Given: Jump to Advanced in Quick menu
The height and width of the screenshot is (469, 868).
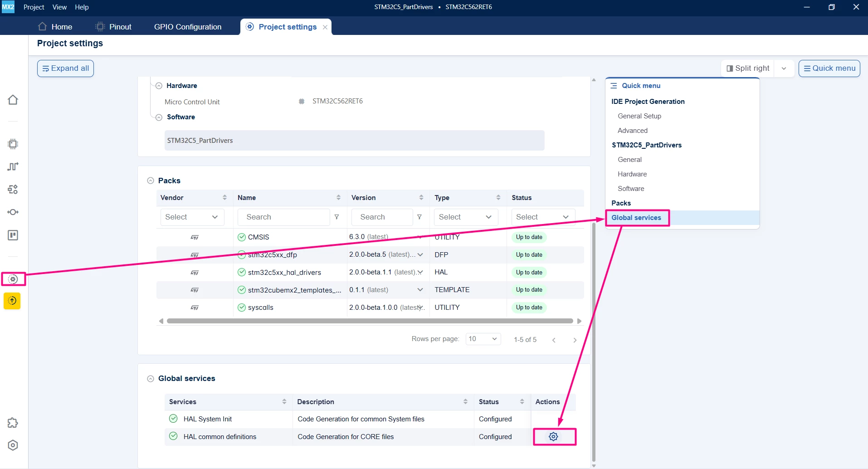Looking at the screenshot, I should pos(633,131).
